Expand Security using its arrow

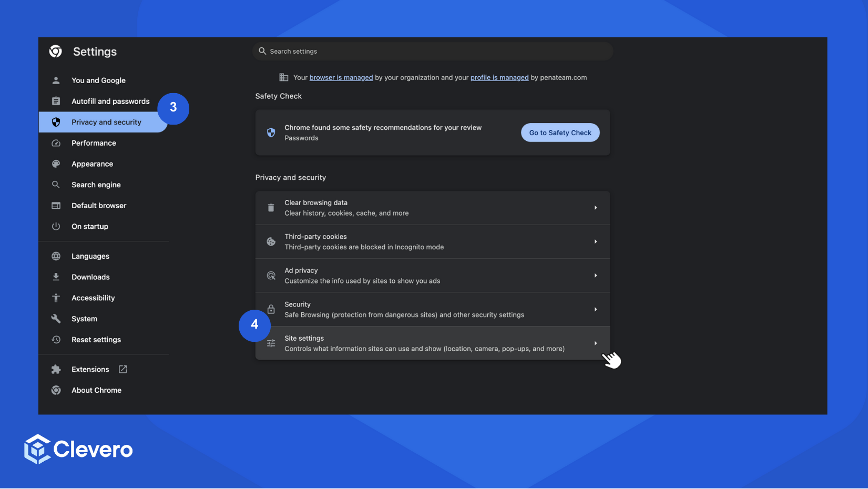pos(596,309)
